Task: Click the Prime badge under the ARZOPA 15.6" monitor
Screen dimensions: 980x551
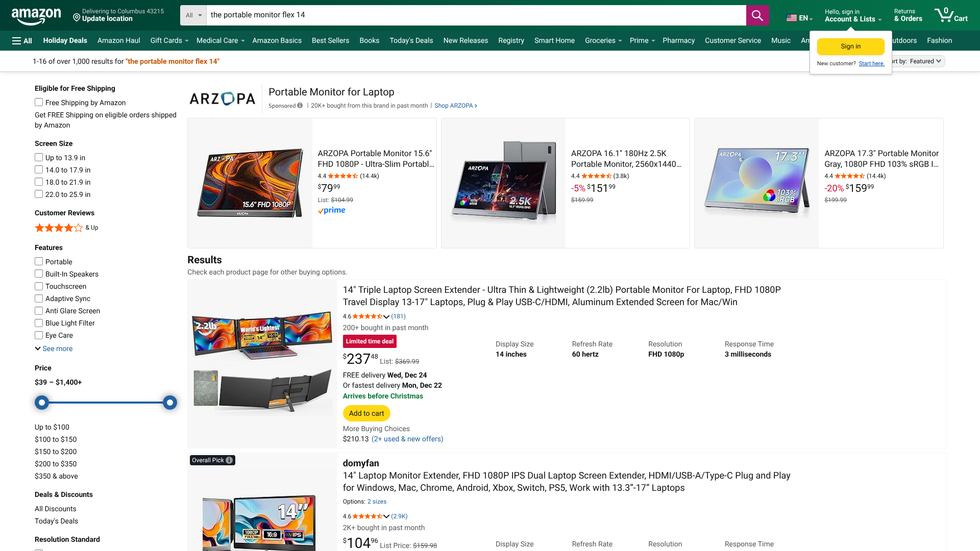Action: (x=331, y=210)
